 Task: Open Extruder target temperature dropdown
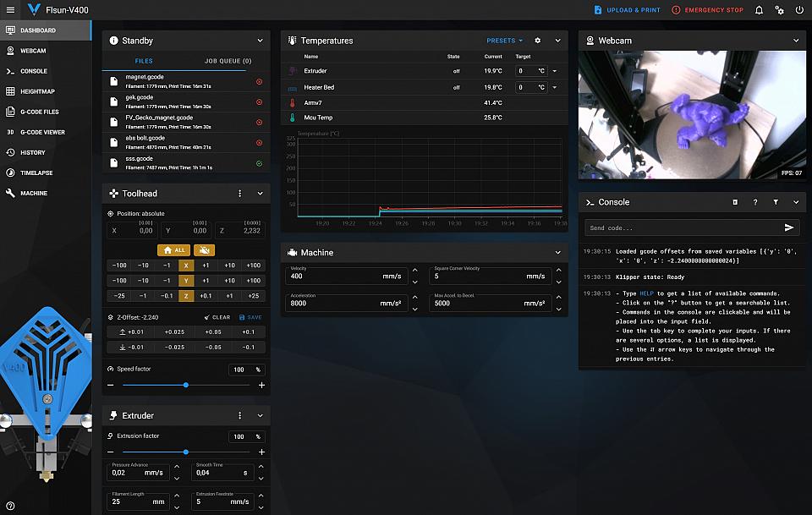click(555, 71)
